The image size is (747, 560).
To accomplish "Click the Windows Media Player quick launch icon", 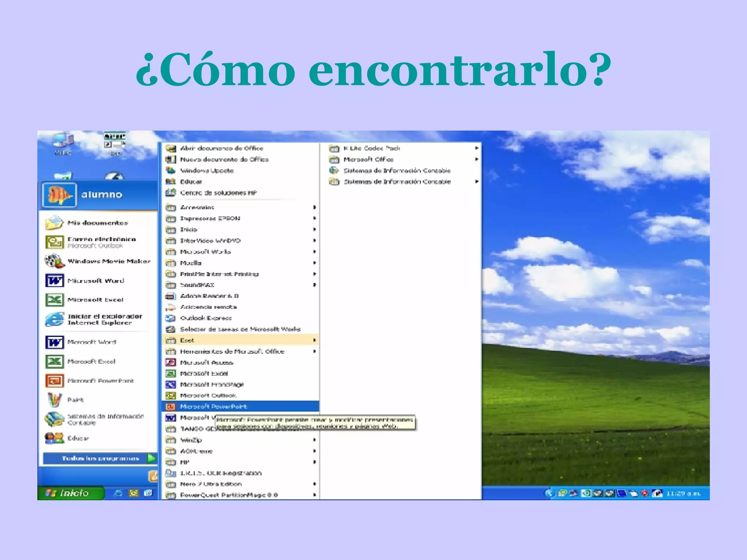I will click(148, 493).
